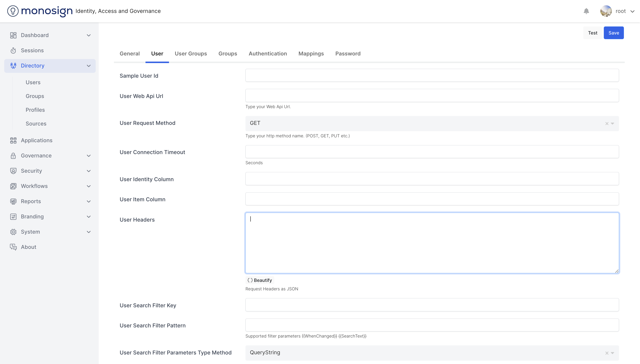Click the monosign logo icon
Viewport: 640px width, 364px height.
coord(13,11)
